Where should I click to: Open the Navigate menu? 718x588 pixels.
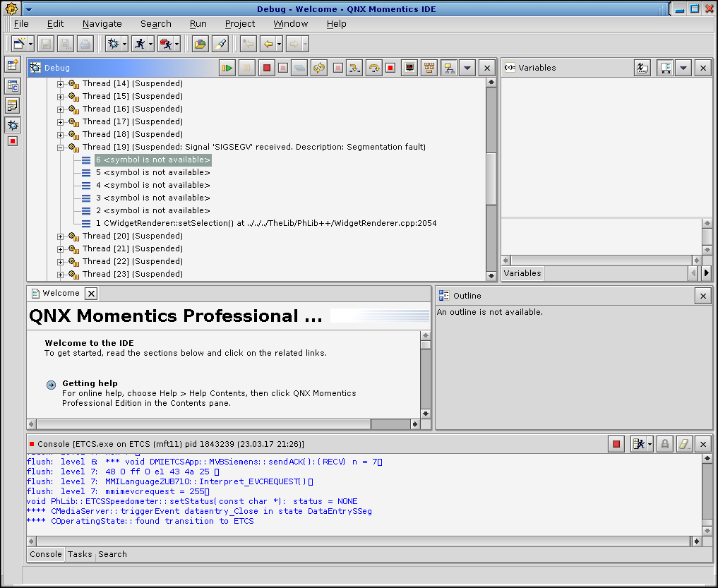[102, 23]
